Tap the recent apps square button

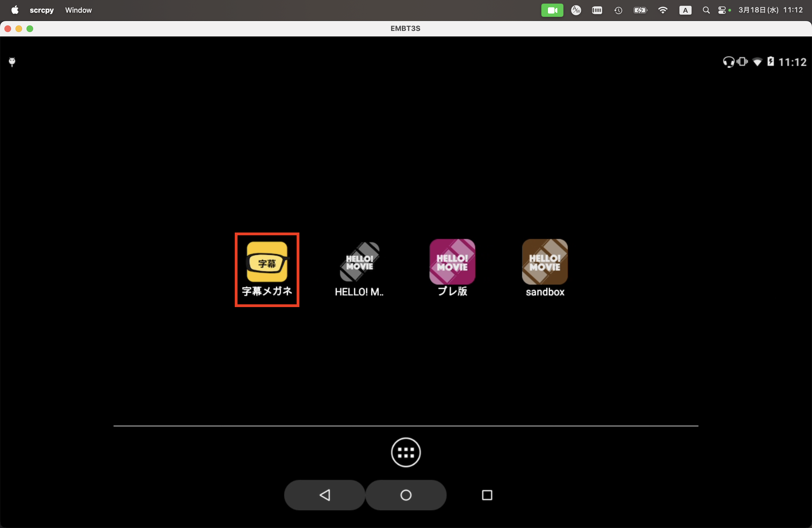tap(487, 495)
